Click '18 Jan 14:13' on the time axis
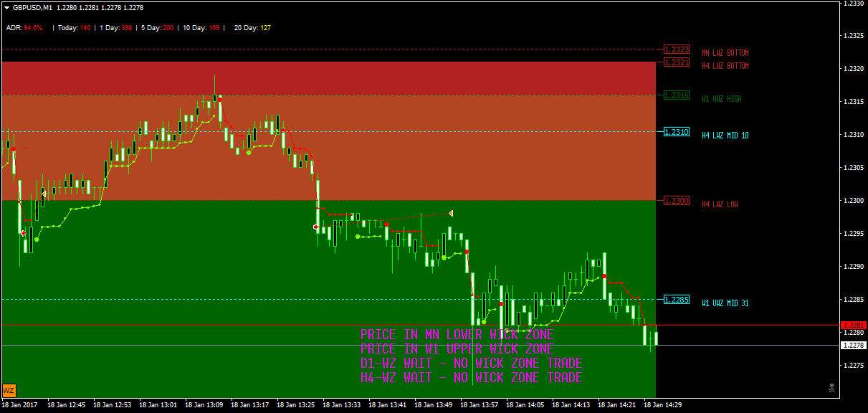 point(571,405)
